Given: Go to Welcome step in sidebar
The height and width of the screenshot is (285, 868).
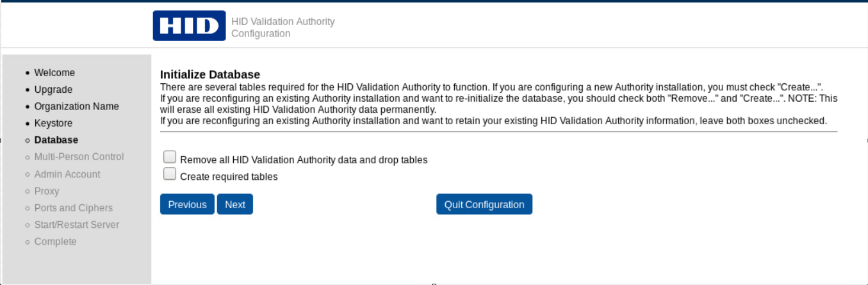Looking at the screenshot, I should click(x=54, y=73).
